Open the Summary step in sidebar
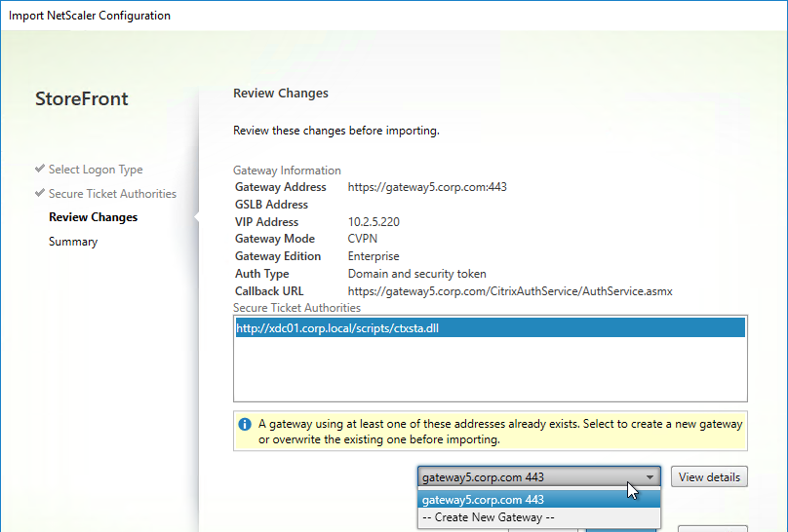 pos(73,242)
